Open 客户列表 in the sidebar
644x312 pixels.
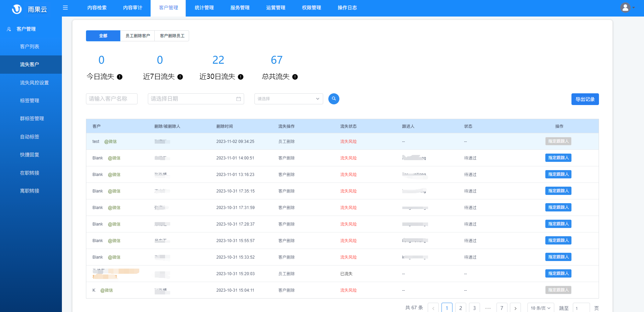(x=31, y=46)
